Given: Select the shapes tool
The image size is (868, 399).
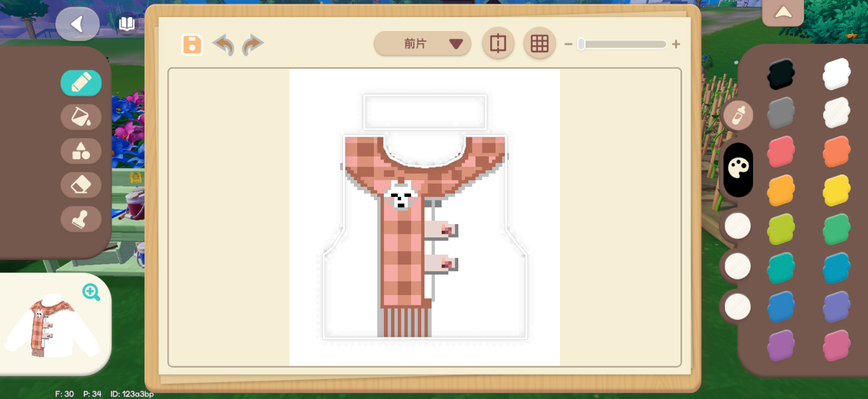Looking at the screenshot, I should 81,151.
